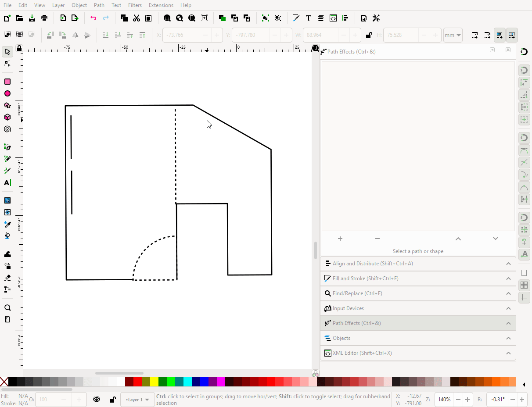The width and height of the screenshot is (532, 407).
Task: Toggle the width-height ratio lock
Action: (369, 35)
